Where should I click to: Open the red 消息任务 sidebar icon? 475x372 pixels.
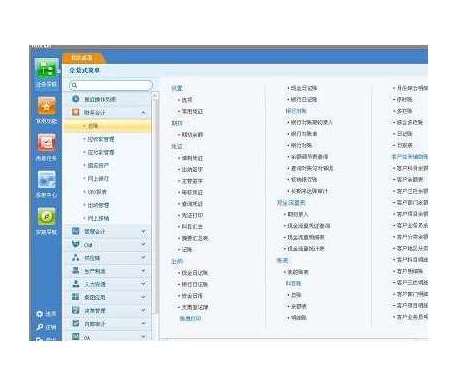click(x=46, y=143)
